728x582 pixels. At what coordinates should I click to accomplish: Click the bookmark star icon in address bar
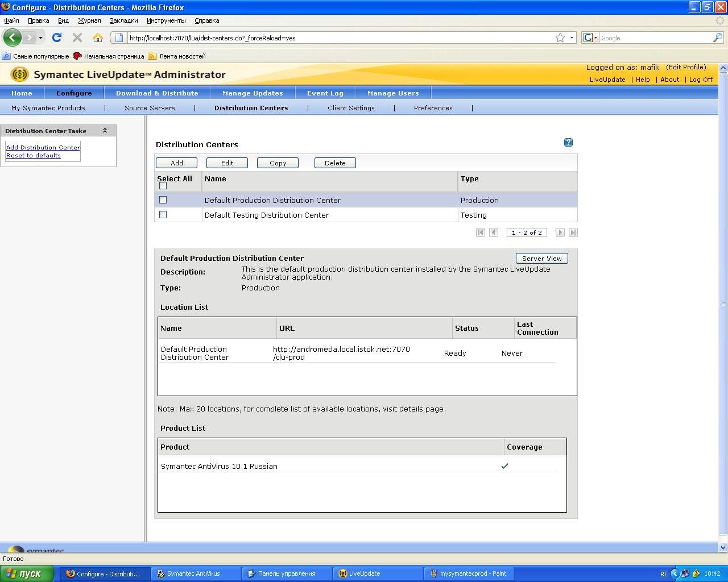coord(560,38)
